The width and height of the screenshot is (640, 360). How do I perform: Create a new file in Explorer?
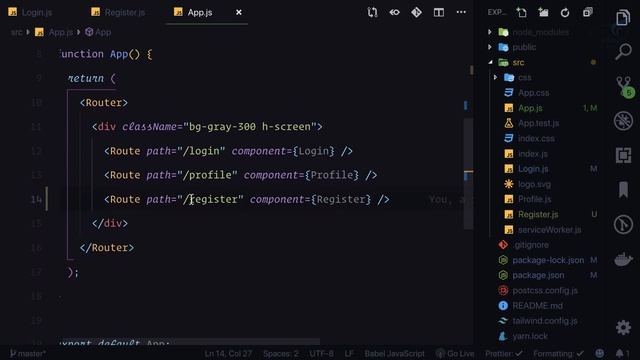point(521,13)
